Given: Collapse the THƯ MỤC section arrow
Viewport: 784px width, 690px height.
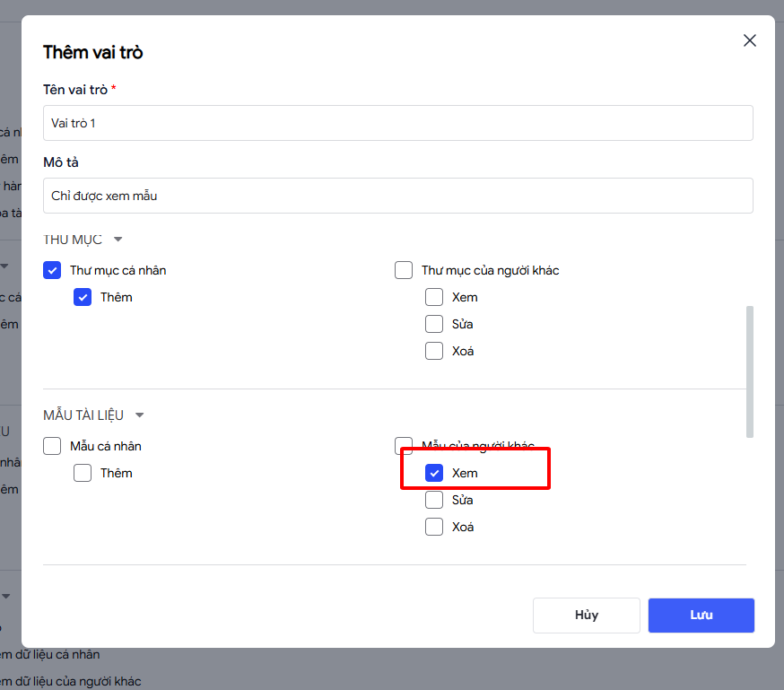Looking at the screenshot, I should pos(118,240).
